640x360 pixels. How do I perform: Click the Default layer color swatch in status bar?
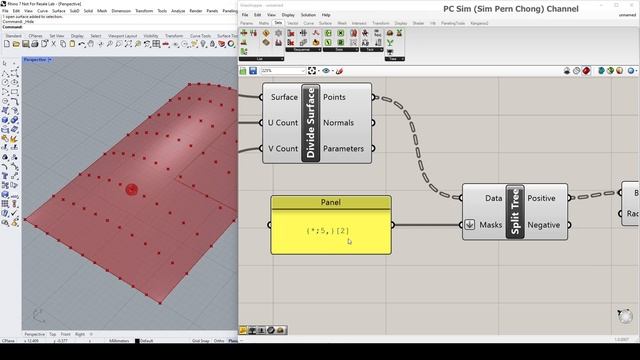(137, 340)
